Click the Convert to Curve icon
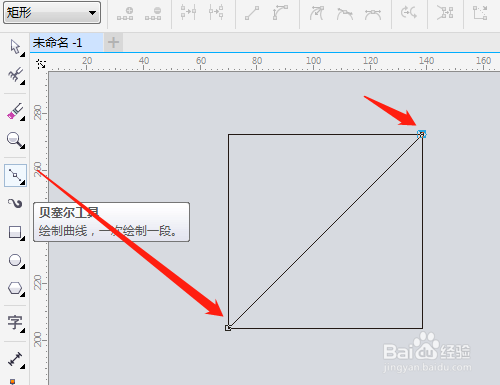Viewport: 500px width, 385px height. 280,13
